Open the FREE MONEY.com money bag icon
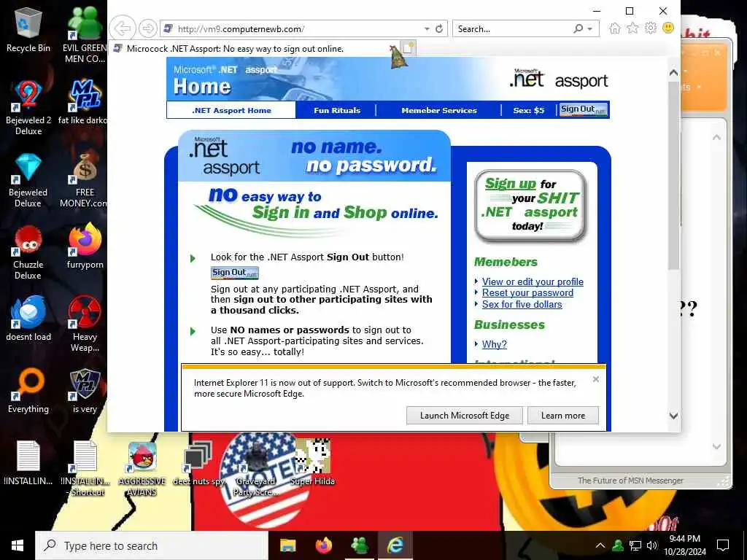 pos(85,180)
